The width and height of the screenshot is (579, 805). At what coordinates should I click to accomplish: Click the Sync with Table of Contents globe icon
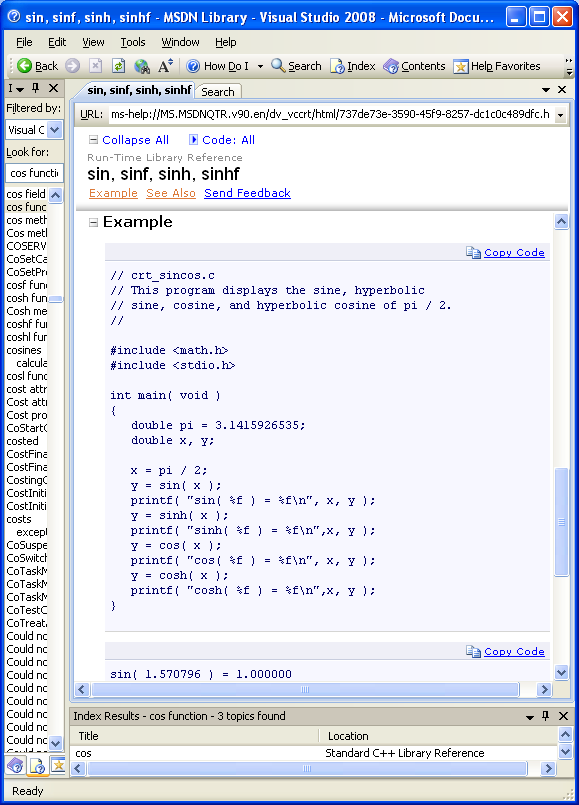click(x=142, y=66)
